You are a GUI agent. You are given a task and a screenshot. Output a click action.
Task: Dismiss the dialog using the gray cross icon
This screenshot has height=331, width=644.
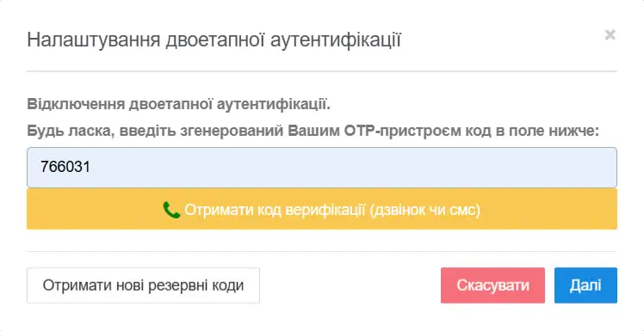[x=610, y=35]
